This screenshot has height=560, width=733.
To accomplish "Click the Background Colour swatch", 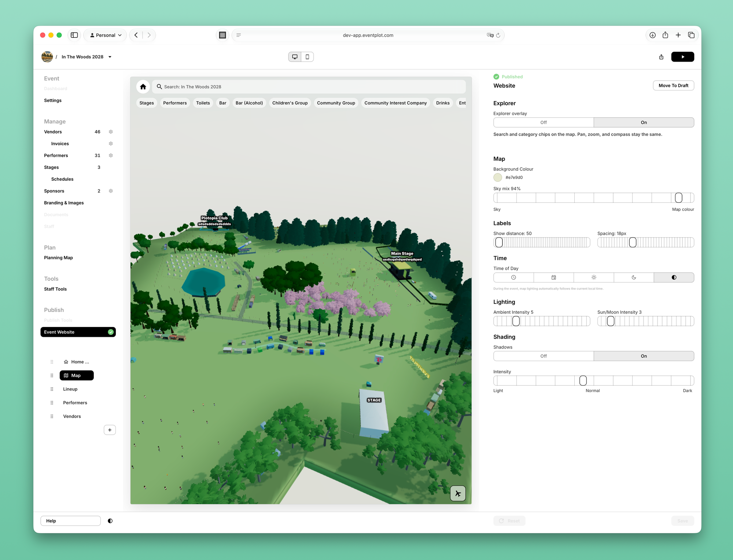I will pyautogui.click(x=498, y=177).
